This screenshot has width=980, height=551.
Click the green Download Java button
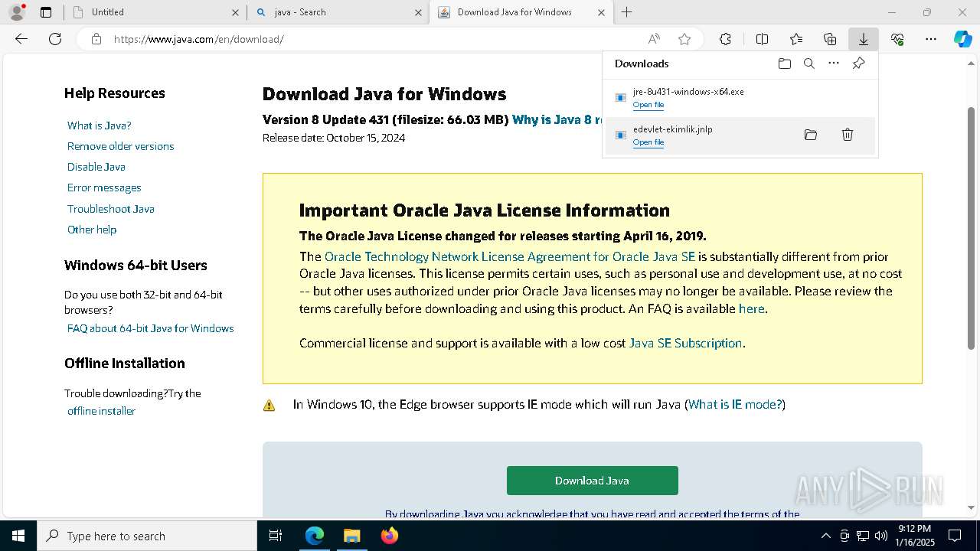(x=592, y=481)
